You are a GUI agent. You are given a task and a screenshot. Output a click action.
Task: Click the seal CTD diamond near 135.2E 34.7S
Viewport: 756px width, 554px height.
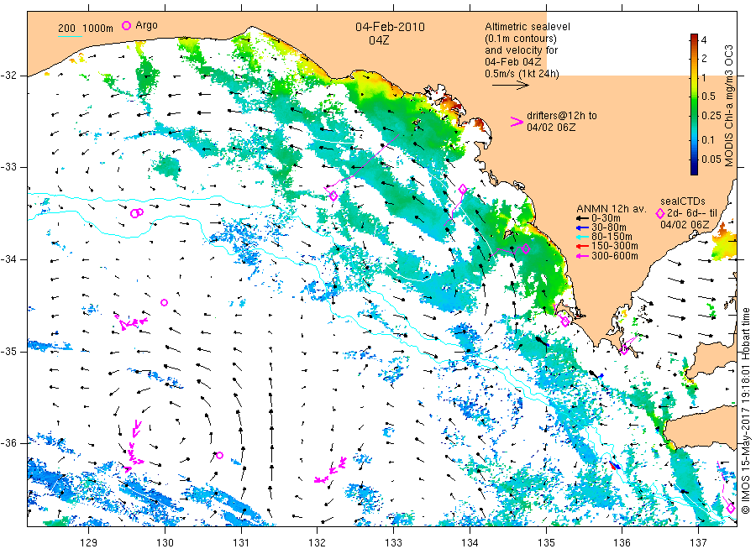pos(565,321)
